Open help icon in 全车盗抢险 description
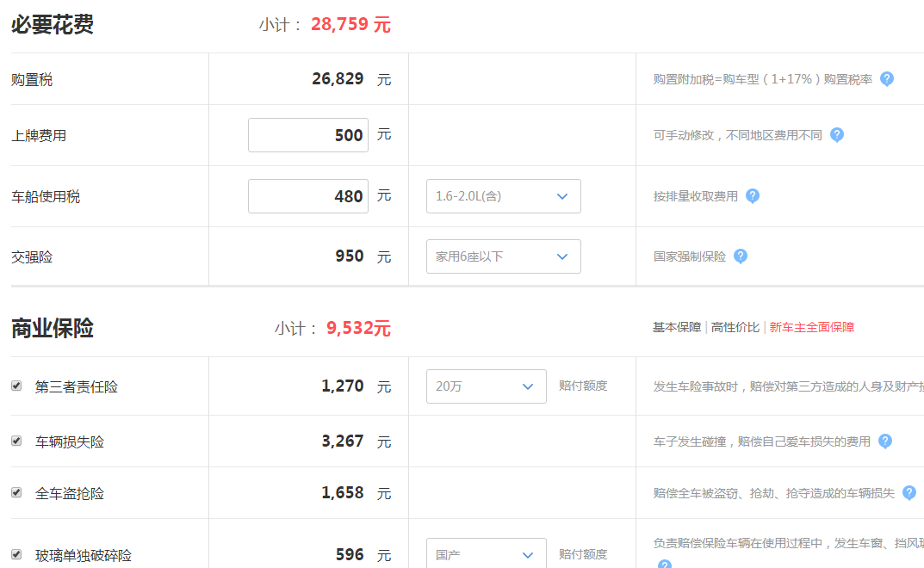The image size is (924, 568). point(909,493)
